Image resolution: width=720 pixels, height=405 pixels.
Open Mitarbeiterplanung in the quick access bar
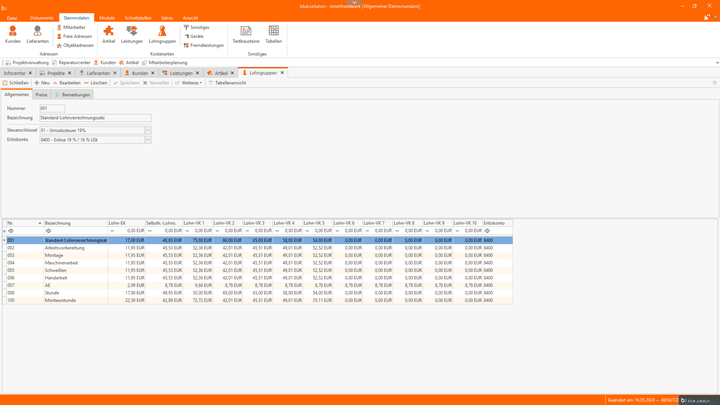tap(166, 63)
